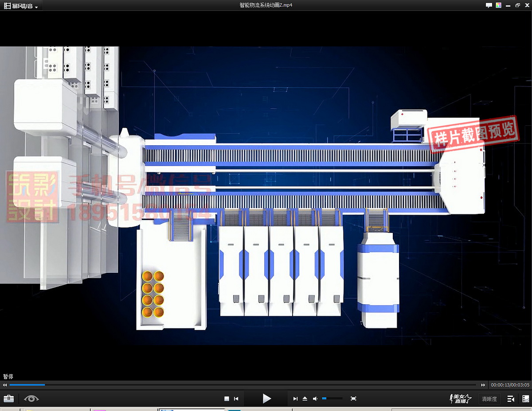Viewport: 532px width, 411px height.
Task: Open the 暴风盒子 grid panel icon
Action: [x=525, y=399]
